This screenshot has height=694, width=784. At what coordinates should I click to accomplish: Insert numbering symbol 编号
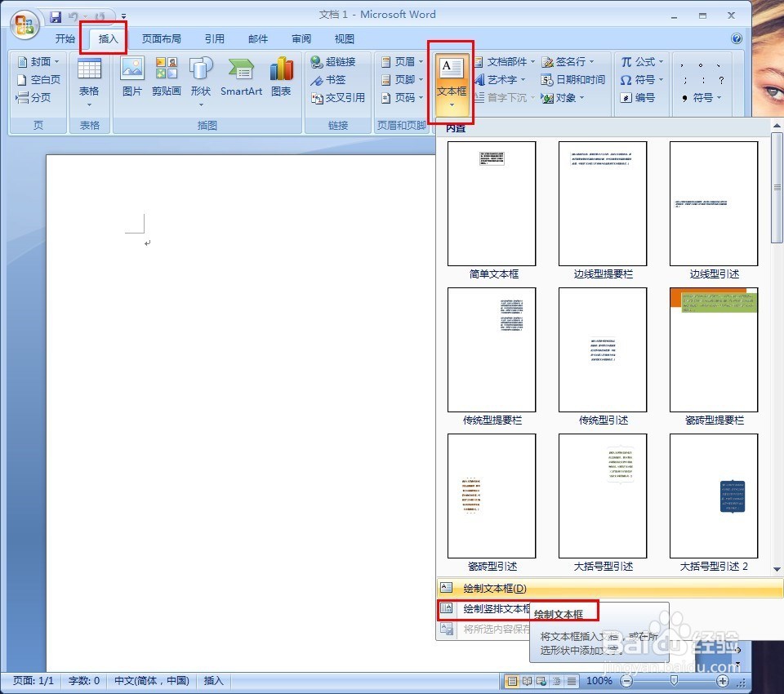(638, 98)
